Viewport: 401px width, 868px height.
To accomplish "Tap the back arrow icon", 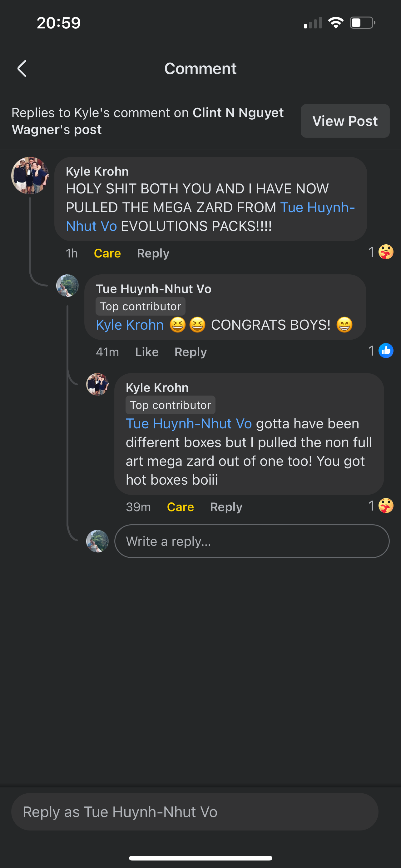I will click(x=22, y=69).
